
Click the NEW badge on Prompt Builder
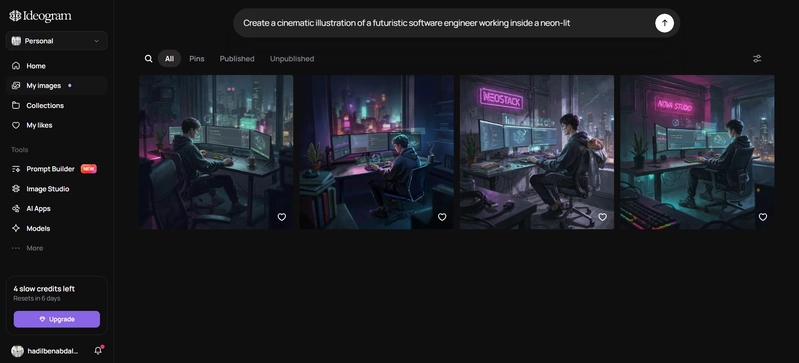point(89,169)
